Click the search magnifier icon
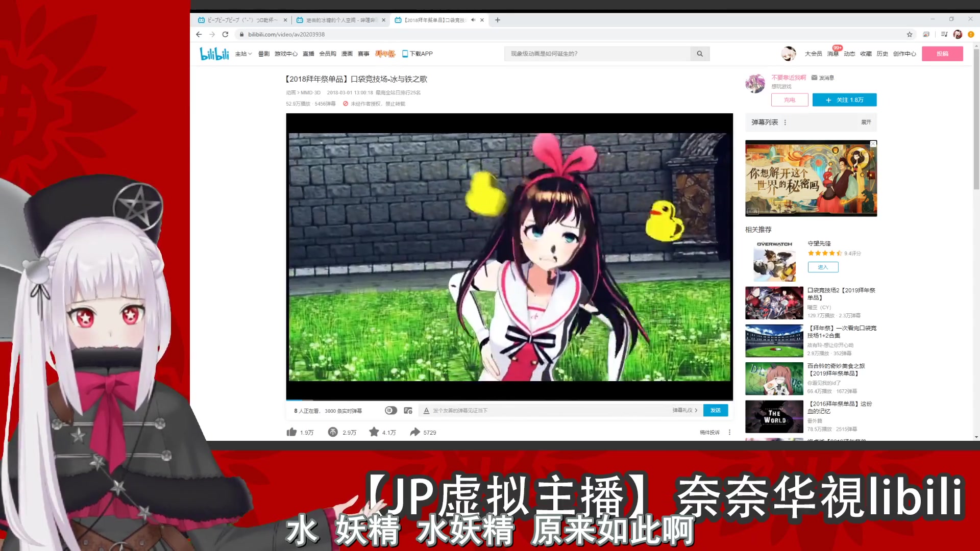The width and height of the screenshot is (980, 551). pyautogui.click(x=700, y=54)
